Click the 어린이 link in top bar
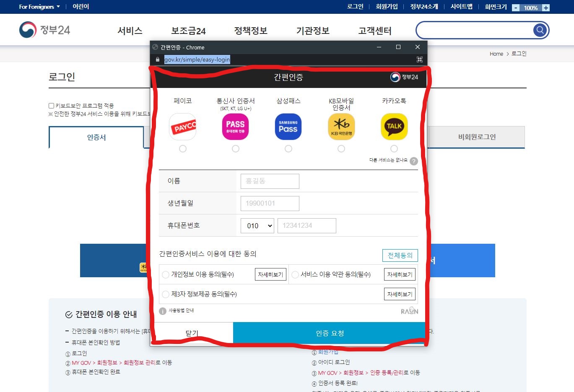 tap(81, 7)
